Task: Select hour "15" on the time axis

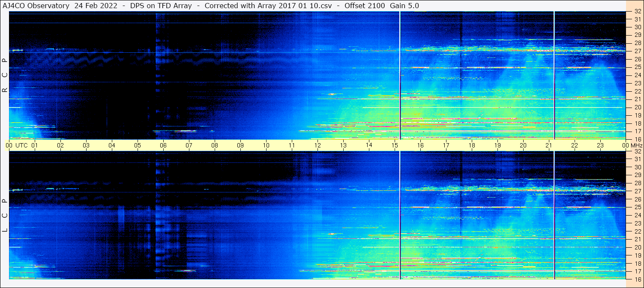Action: coord(395,145)
